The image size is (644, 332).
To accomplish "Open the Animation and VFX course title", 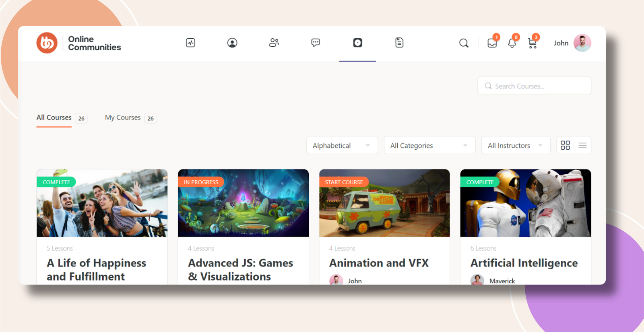I will click(379, 263).
